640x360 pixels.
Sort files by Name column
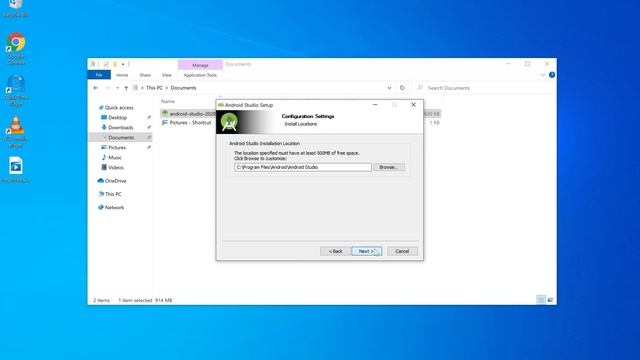coord(168,101)
